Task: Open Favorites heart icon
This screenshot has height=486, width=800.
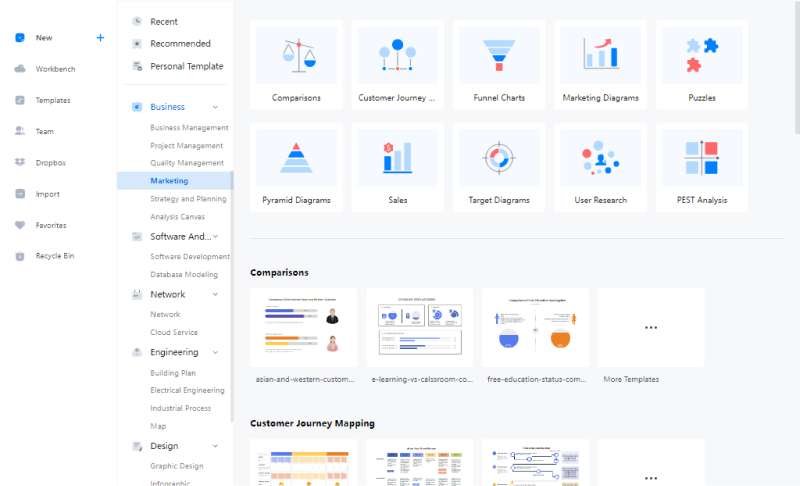Action: pyautogui.click(x=20, y=225)
